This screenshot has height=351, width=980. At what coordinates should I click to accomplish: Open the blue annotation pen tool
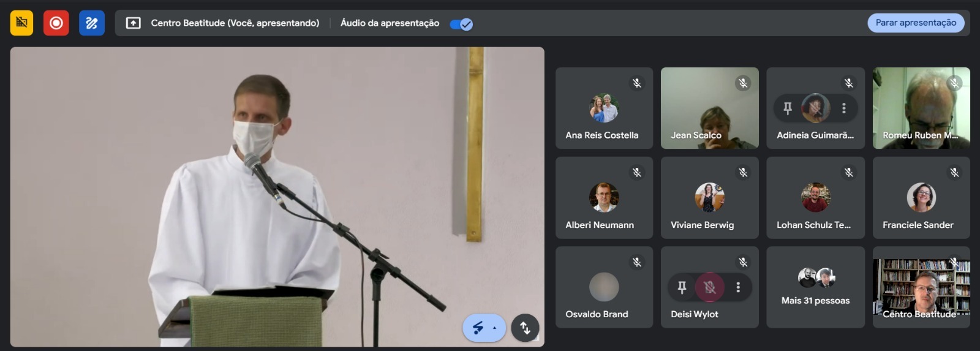click(92, 23)
